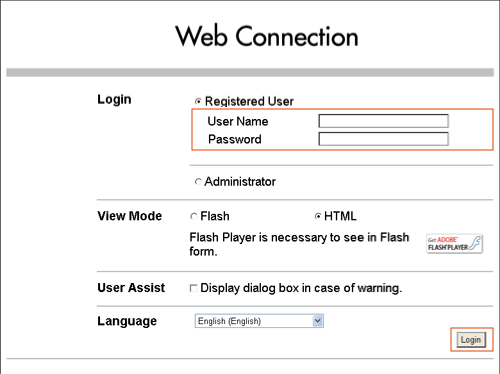Choose HTML view mode
This screenshot has height=374, width=500.
[x=318, y=216]
